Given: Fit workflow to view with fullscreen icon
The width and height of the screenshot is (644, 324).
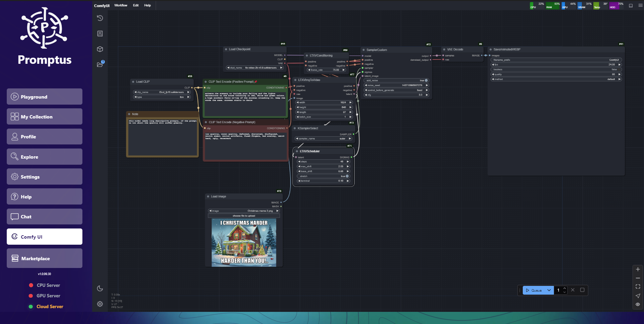Looking at the screenshot, I should [x=638, y=287].
